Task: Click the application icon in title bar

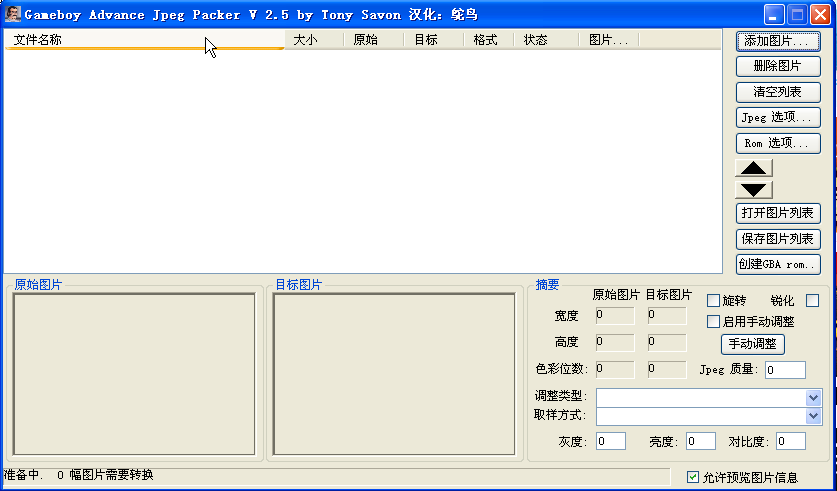Action: (x=12, y=14)
